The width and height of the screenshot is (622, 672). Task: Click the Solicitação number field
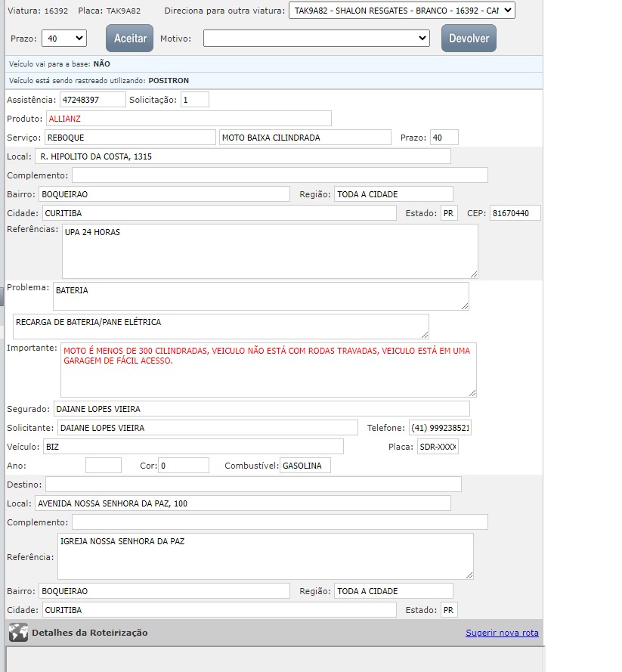[195, 100]
